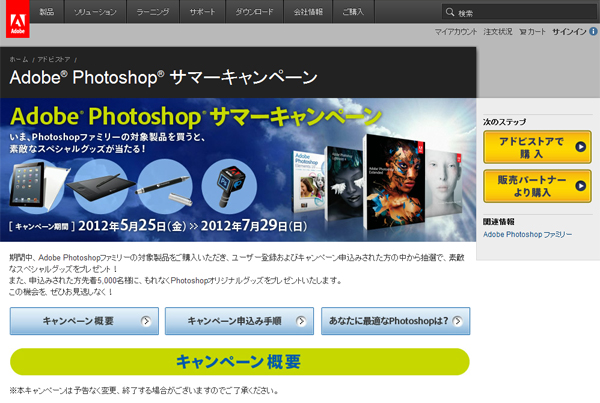Click the Adobe logo icon
The width and height of the screenshot is (600, 403).
click(x=18, y=19)
